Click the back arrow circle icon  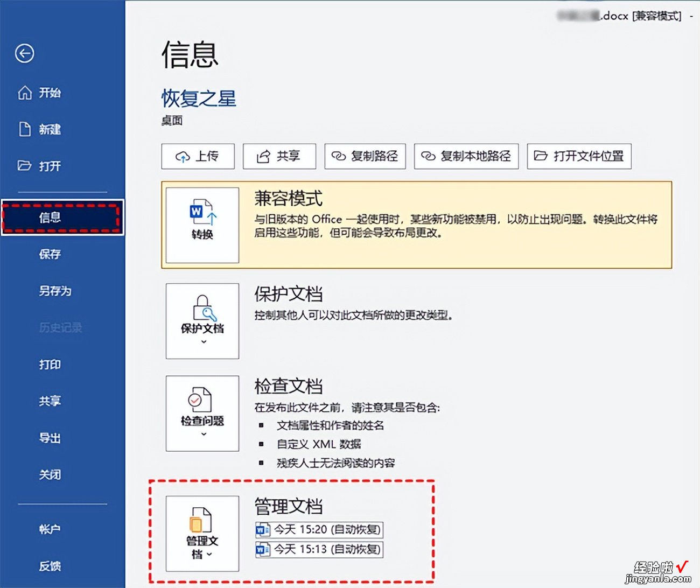(24, 53)
